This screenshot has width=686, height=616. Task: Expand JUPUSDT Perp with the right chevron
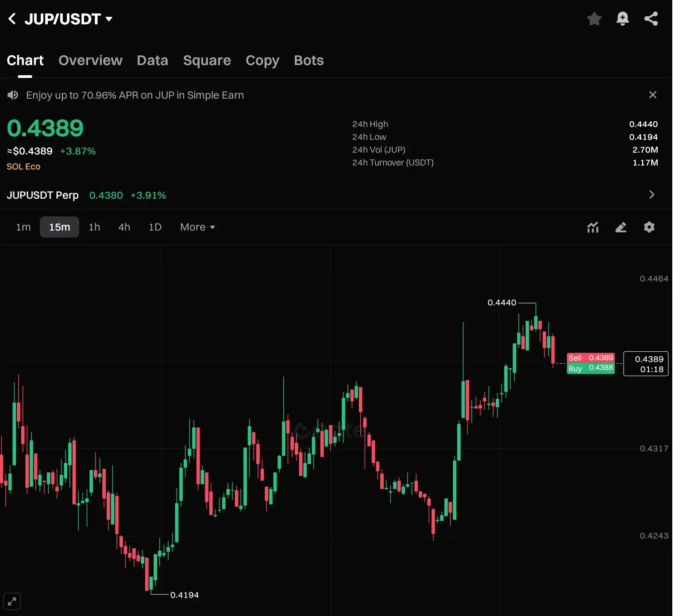651,195
